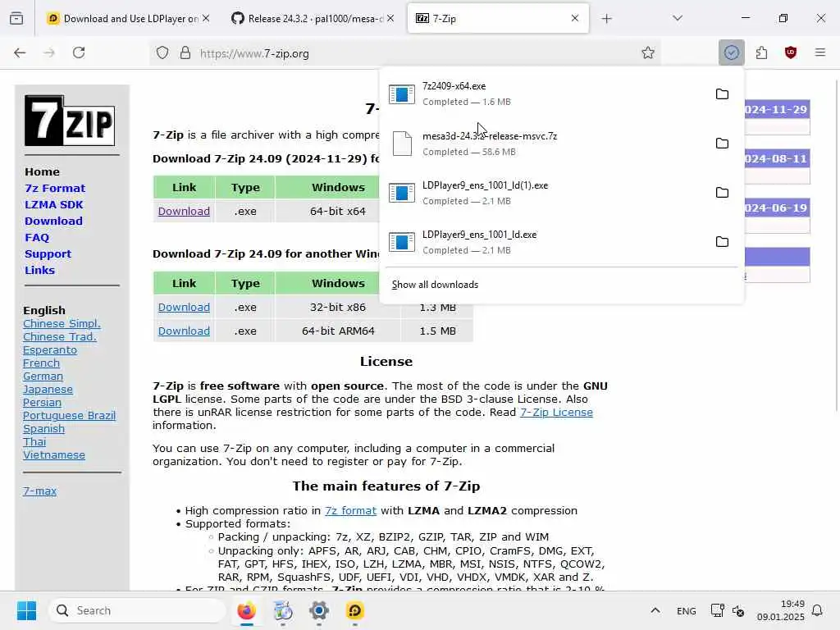Viewport: 840px width, 630px height.
Task: Open the Firefox application menu
Action: (819, 52)
